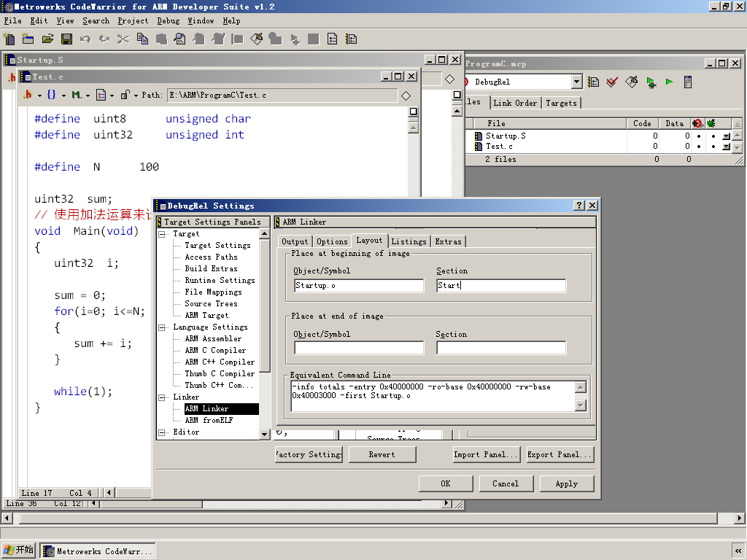
Task: Click the project inspector document icon in main toolbar
Action: [x=332, y=39]
